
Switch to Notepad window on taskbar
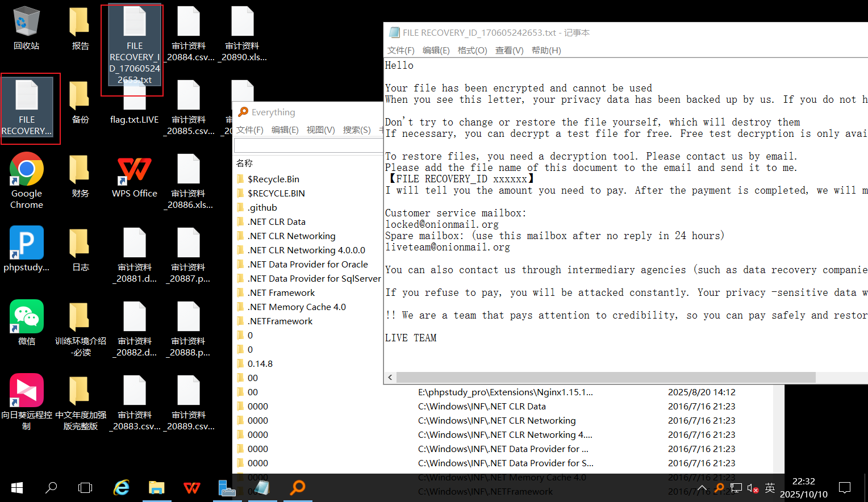coord(262,488)
